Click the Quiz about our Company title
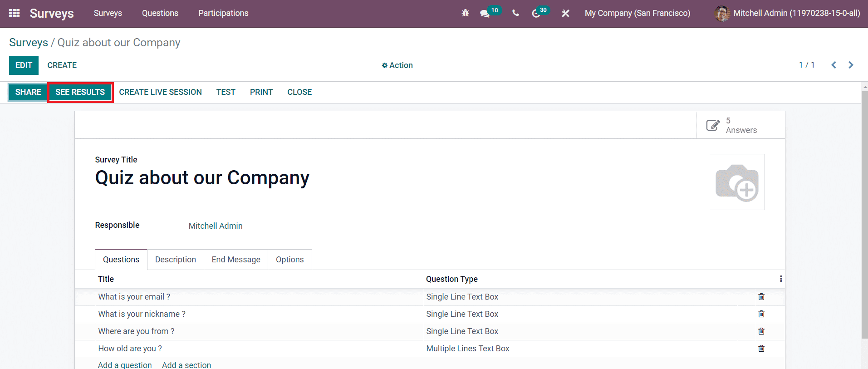Image resolution: width=868 pixels, height=369 pixels. point(202,177)
